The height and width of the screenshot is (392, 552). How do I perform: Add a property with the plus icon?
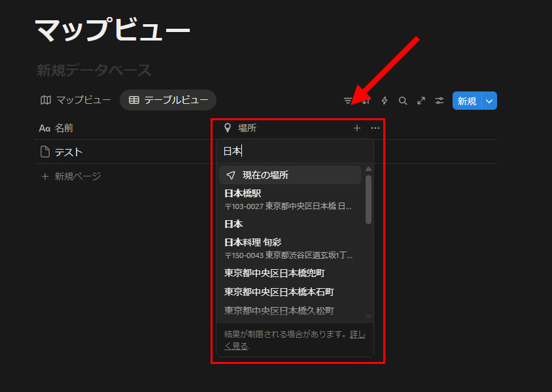357,129
